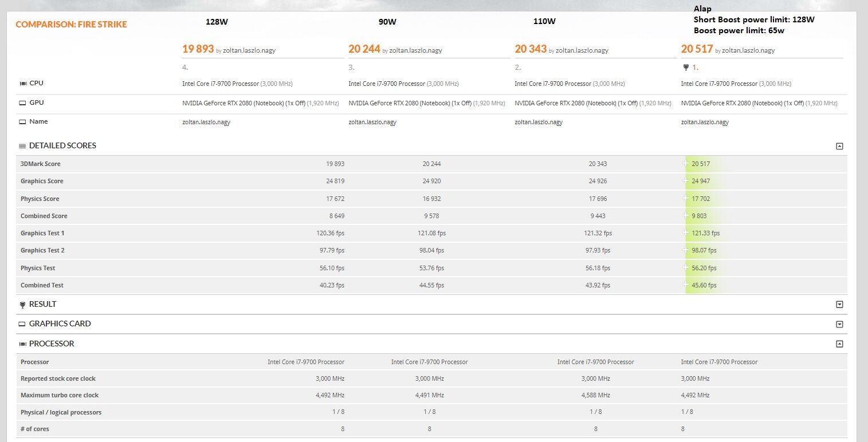Screen dimensions: 868x442
Task: Click the plus icon beside Combined Test 45.60 fps
Action: tap(685, 285)
